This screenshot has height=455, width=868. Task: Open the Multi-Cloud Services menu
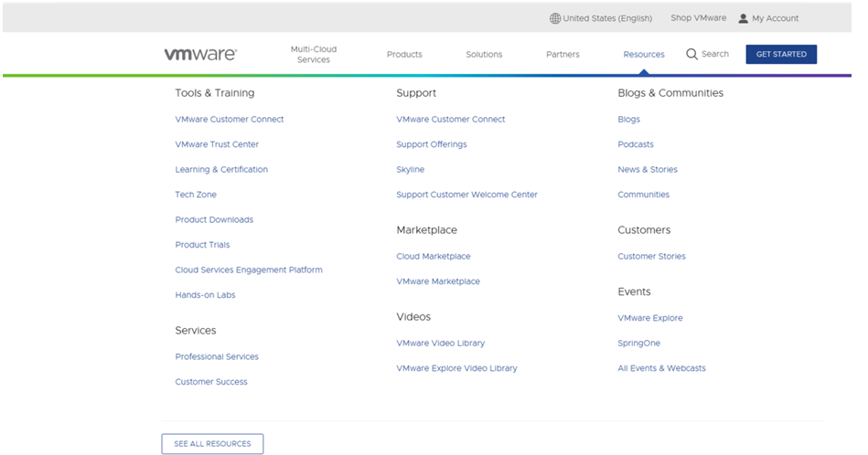[x=313, y=54]
